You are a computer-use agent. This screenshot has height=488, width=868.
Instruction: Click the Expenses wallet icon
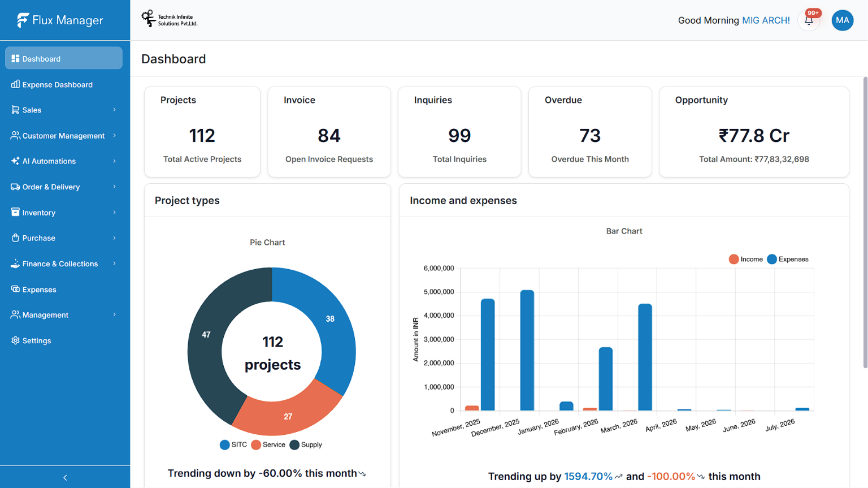[x=15, y=289]
